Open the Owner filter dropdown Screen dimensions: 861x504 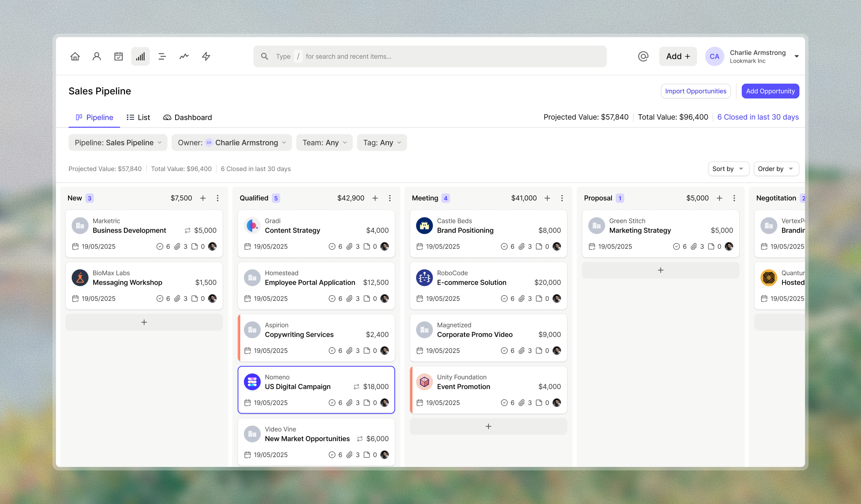point(231,143)
